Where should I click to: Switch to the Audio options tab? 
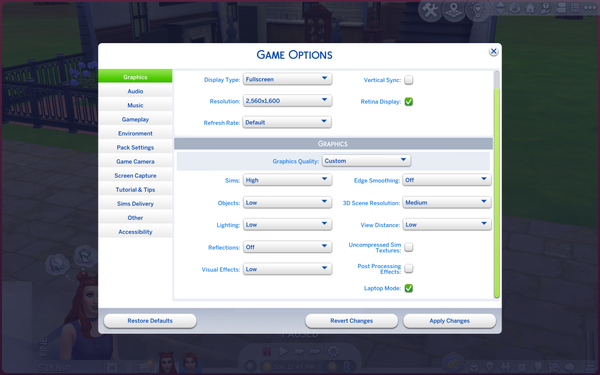tap(135, 91)
